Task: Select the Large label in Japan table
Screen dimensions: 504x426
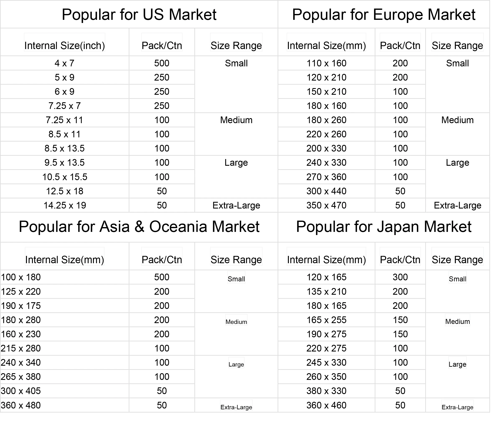Action: pos(457,364)
